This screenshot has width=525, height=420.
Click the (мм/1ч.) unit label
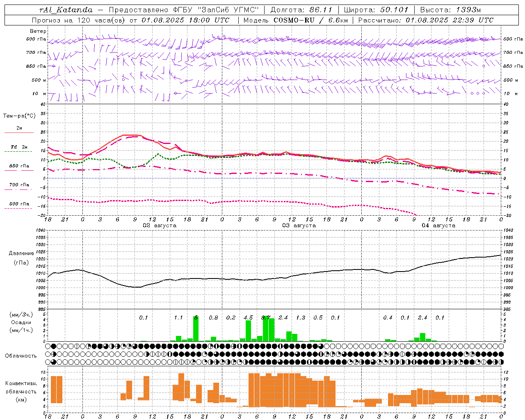coord(21,330)
